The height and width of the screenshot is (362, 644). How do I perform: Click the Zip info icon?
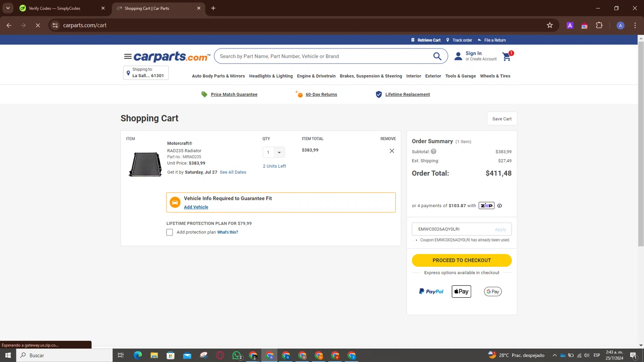499,206
